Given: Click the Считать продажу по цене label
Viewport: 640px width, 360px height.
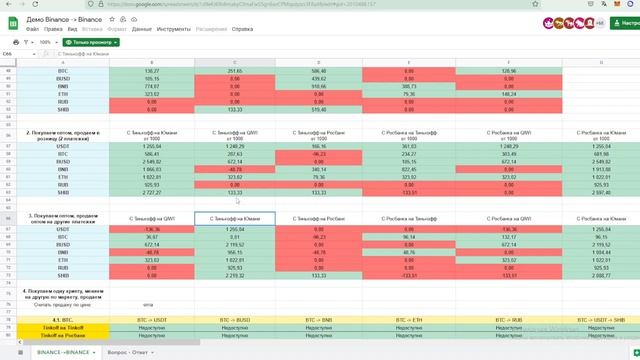Looking at the screenshot, I should pos(62,305).
